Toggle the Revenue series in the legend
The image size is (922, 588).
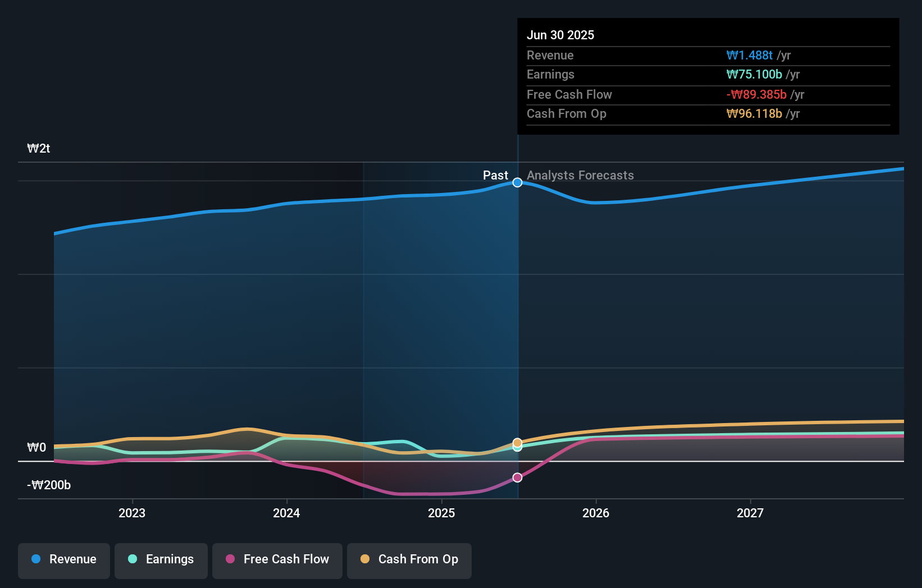63,560
